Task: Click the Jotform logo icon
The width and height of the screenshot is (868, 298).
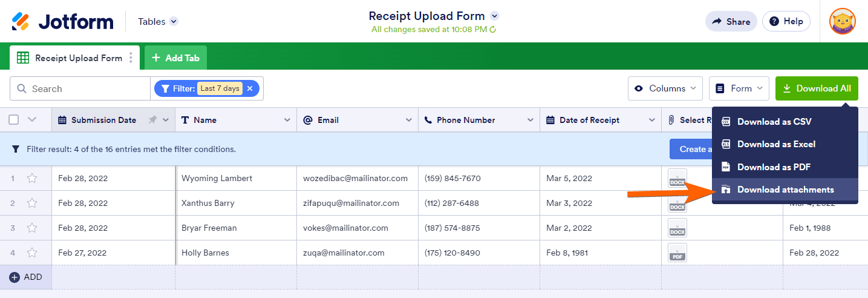Action: point(21,22)
